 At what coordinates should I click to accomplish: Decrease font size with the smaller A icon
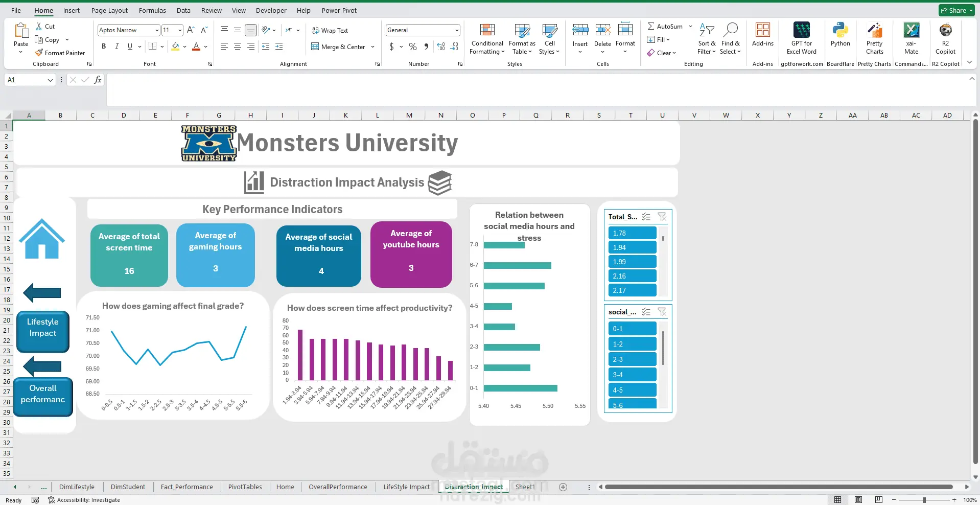coord(204,30)
